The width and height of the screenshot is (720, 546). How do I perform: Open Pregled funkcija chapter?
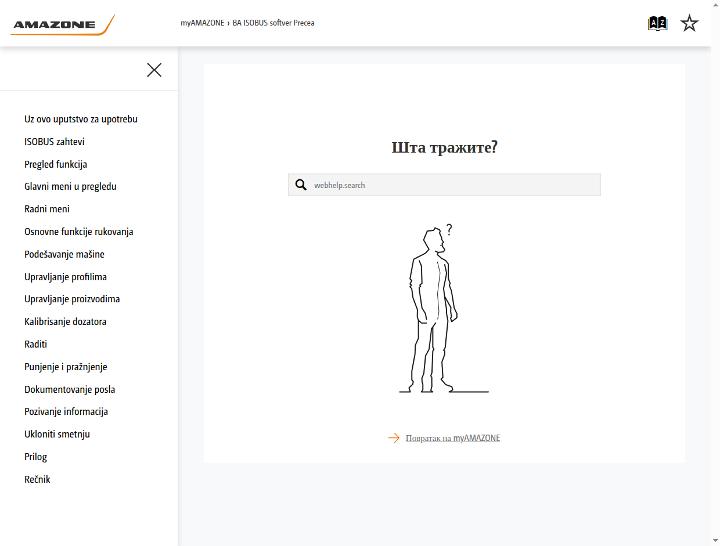tap(56, 164)
